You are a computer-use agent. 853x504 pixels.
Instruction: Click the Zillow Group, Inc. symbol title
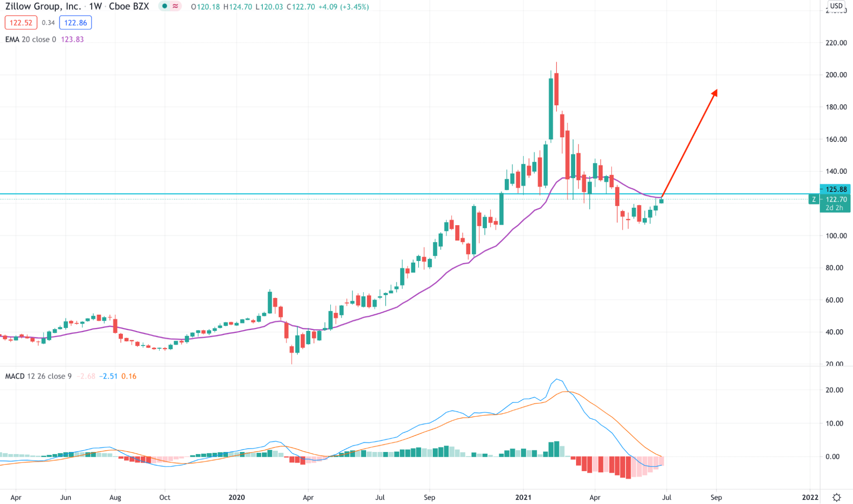pyautogui.click(x=43, y=6)
